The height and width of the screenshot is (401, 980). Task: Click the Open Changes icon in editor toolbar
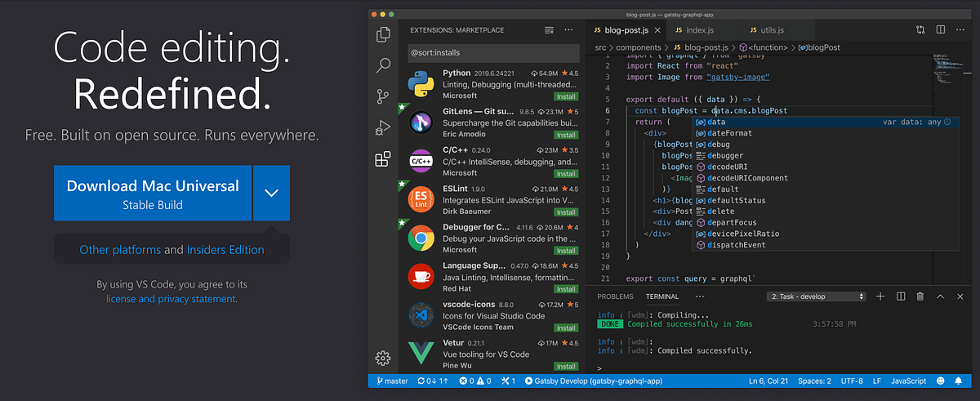point(920,30)
